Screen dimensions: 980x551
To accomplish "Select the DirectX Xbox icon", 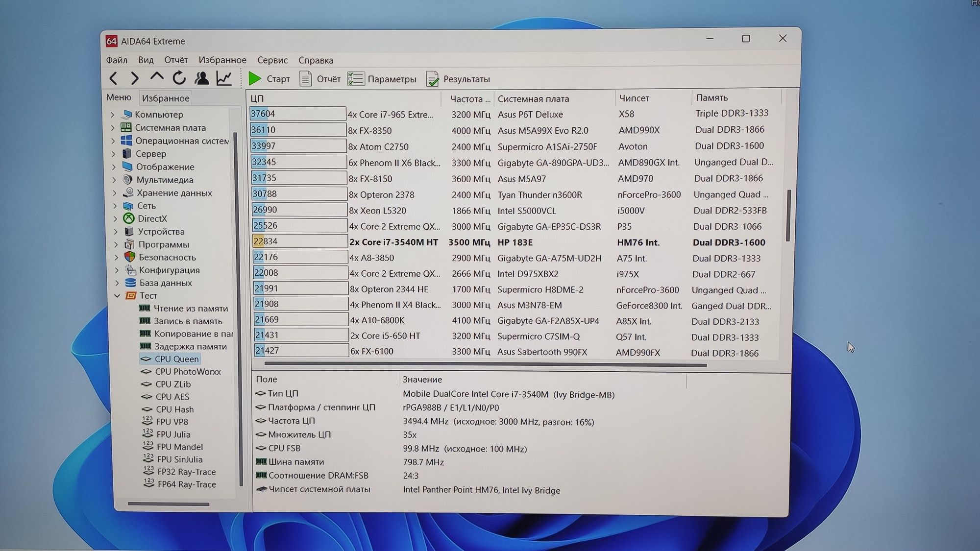I will [129, 218].
